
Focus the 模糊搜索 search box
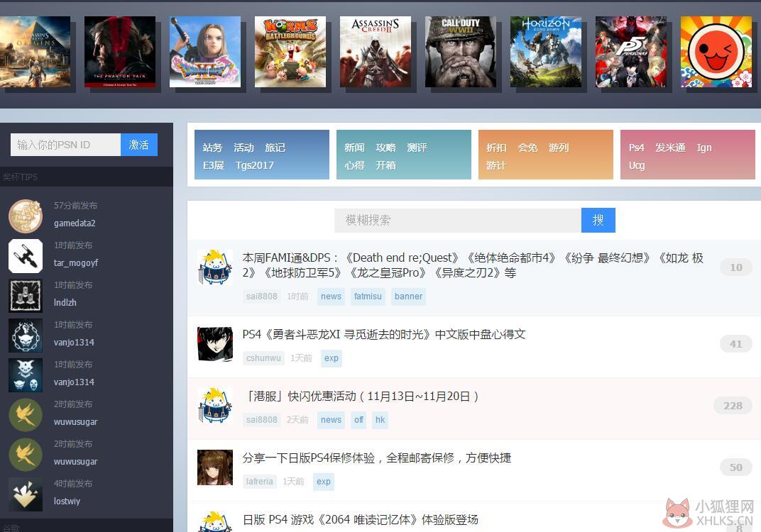coord(458,220)
